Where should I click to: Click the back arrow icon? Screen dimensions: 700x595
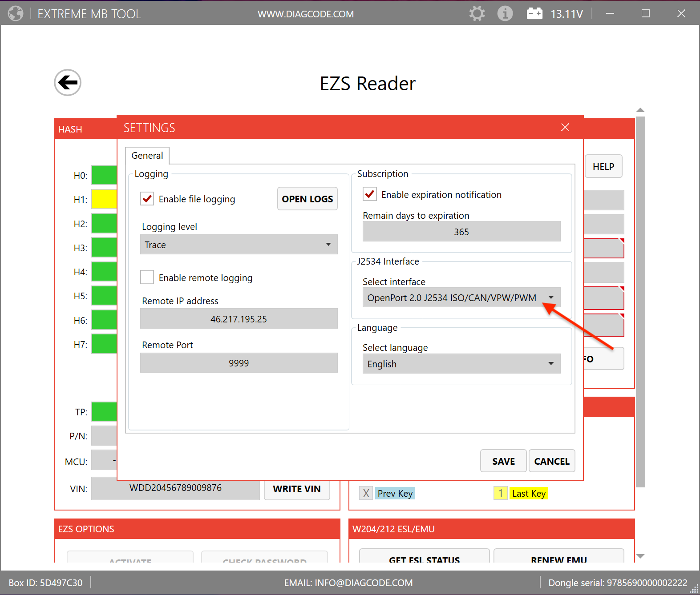point(68,83)
